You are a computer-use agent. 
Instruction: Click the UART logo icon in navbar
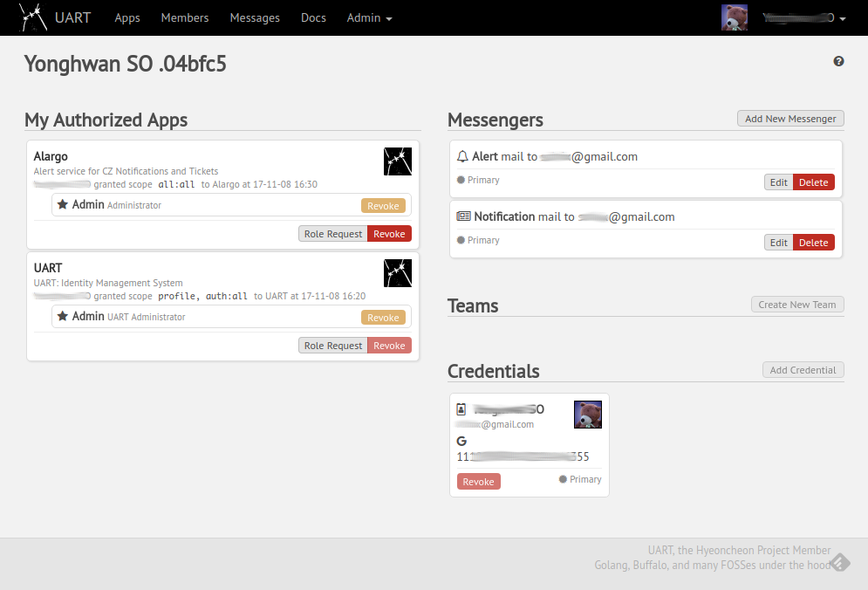33,17
